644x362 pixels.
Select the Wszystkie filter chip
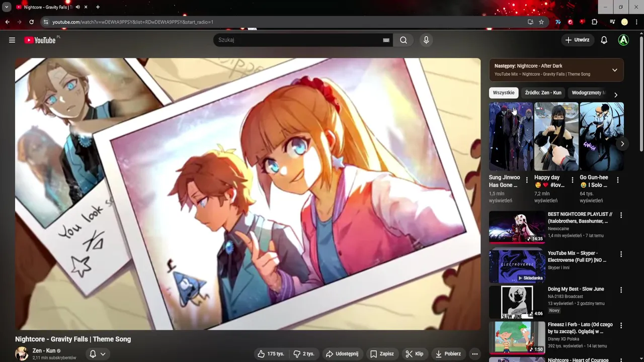pos(504,93)
